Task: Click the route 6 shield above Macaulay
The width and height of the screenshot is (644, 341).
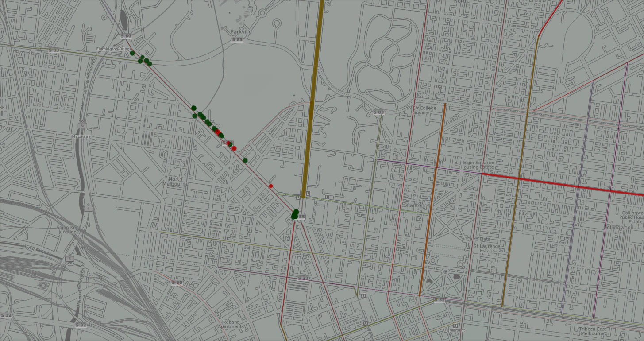Action: tap(83, 125)
